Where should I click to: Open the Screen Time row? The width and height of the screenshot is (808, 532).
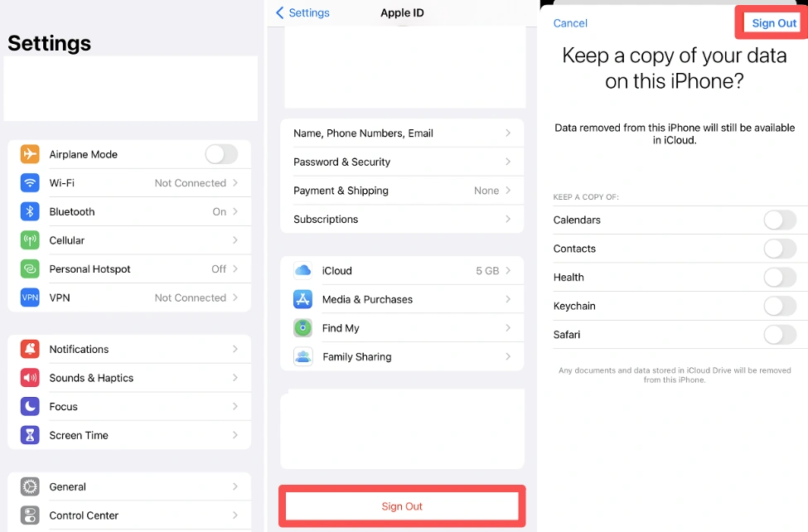click(x=129, y=435)
